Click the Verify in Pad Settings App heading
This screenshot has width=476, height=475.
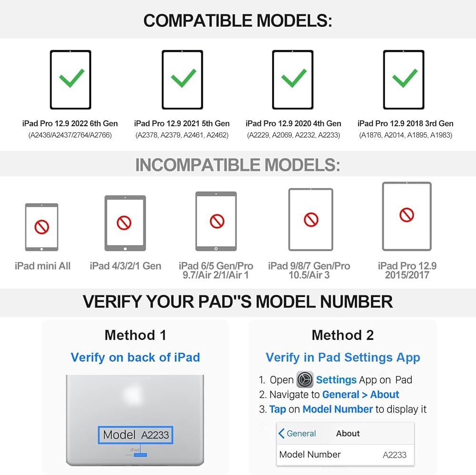tap(343, 357)
